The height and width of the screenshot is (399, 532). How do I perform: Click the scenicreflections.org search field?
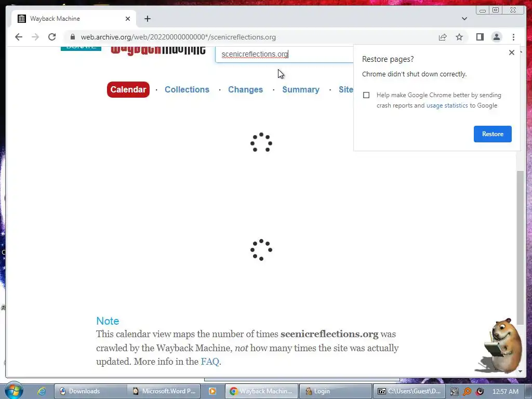coord(284,54)
